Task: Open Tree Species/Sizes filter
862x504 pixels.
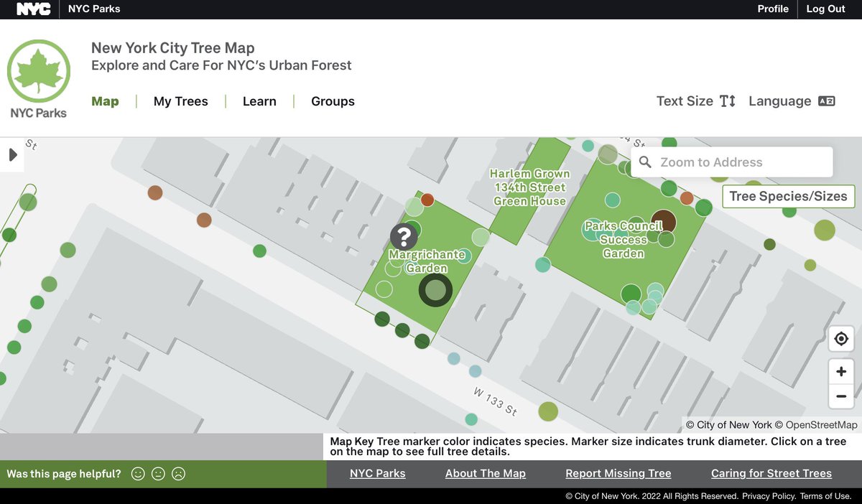Action: [788, 196]
